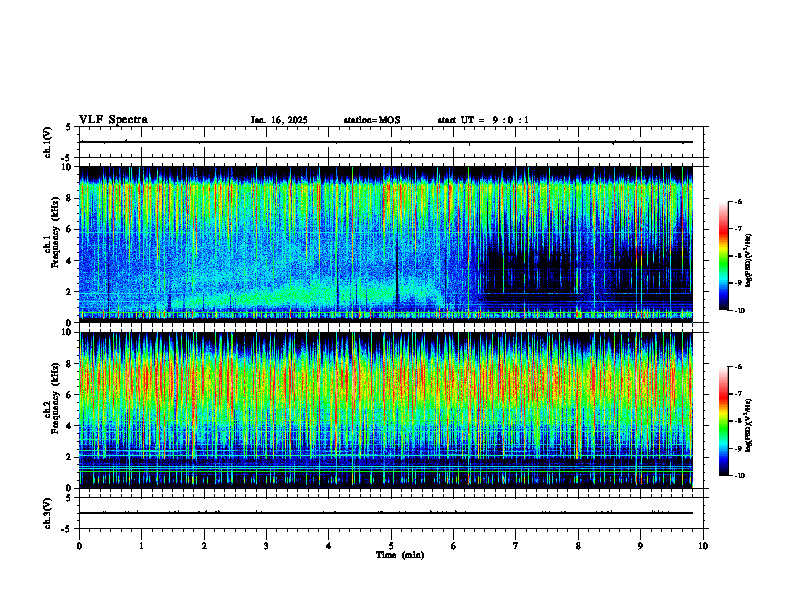792x612 pixels.
Task: Click the 'station=MOS' label
Action: pyautogui.click(x=372, y=120)
